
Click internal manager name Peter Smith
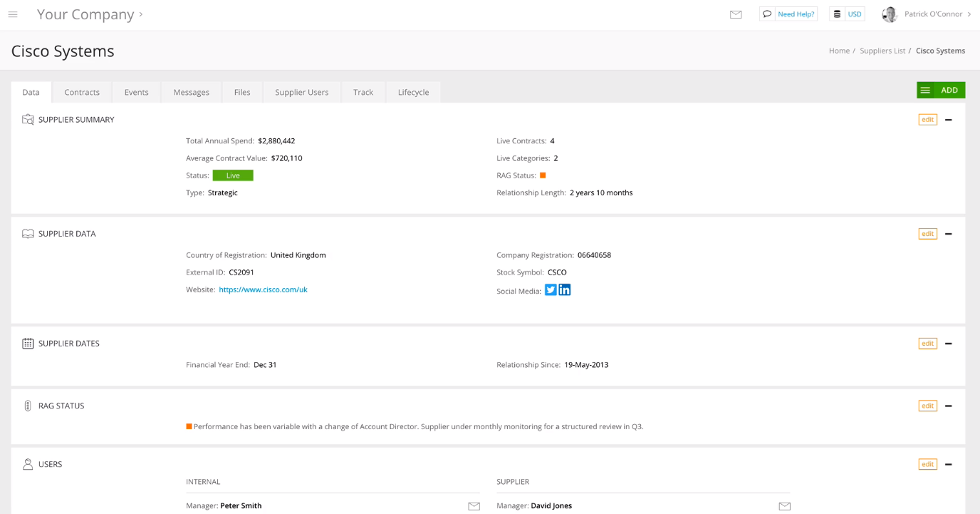pyautogui.click(x=241, y=505)
